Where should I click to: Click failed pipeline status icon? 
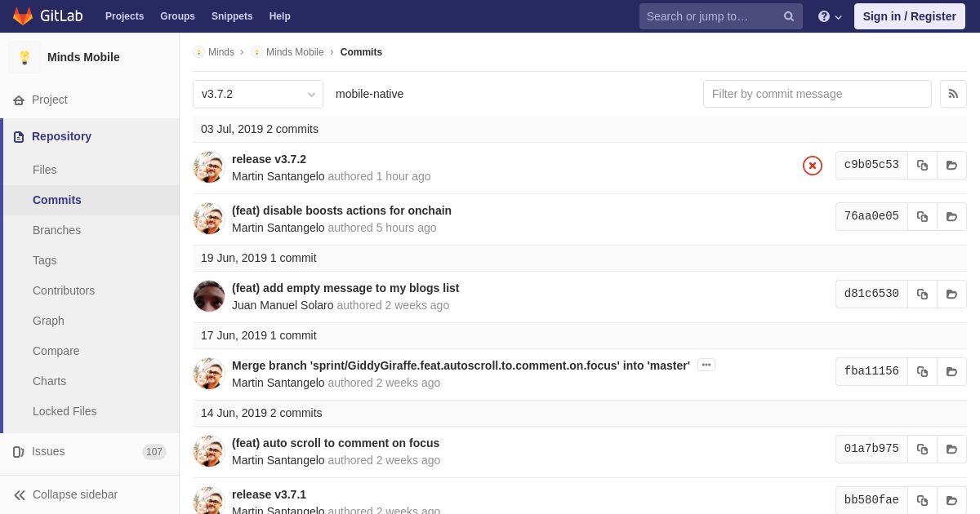click(812, 166)
